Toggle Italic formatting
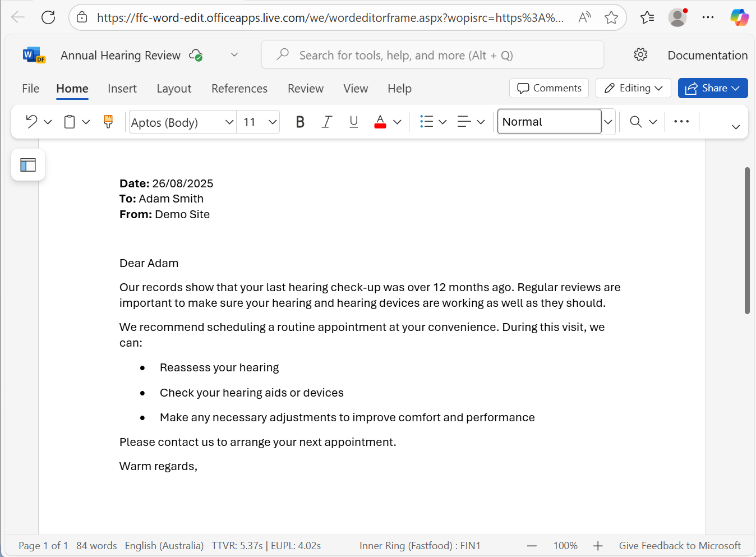Viewport: 756px width, 557px height. coord(326,122)
